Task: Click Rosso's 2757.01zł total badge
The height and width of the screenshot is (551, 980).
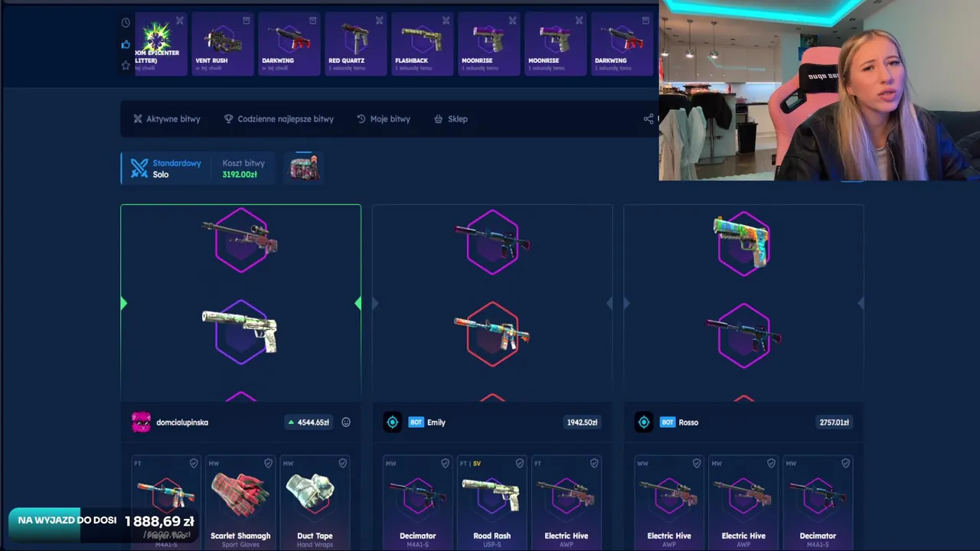Action: tap(834, 422)
